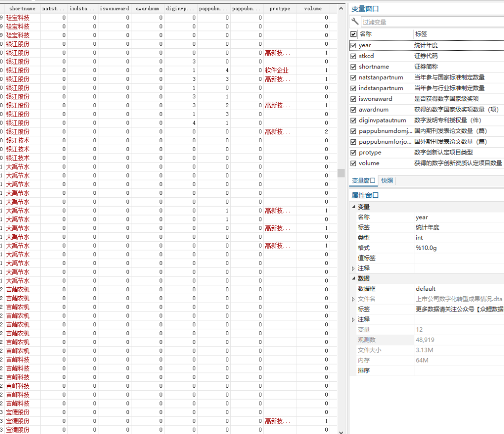Click the 标签 column header in variables list
The height and width of the screenshot is (434, 504).
421,34
